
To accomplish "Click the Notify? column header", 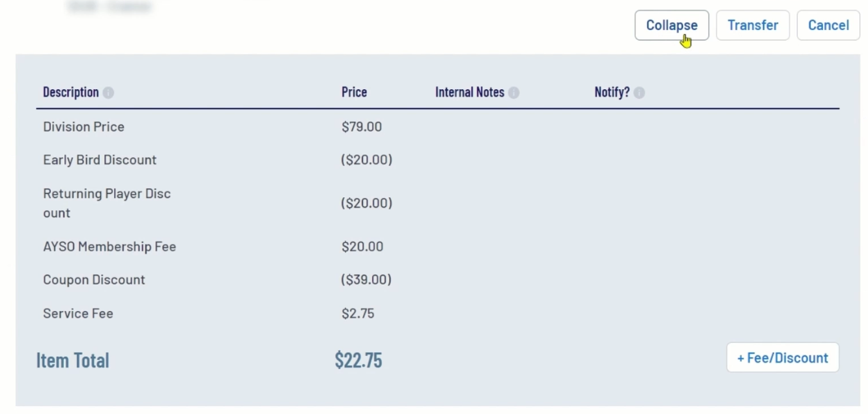I will pos(612,92).
